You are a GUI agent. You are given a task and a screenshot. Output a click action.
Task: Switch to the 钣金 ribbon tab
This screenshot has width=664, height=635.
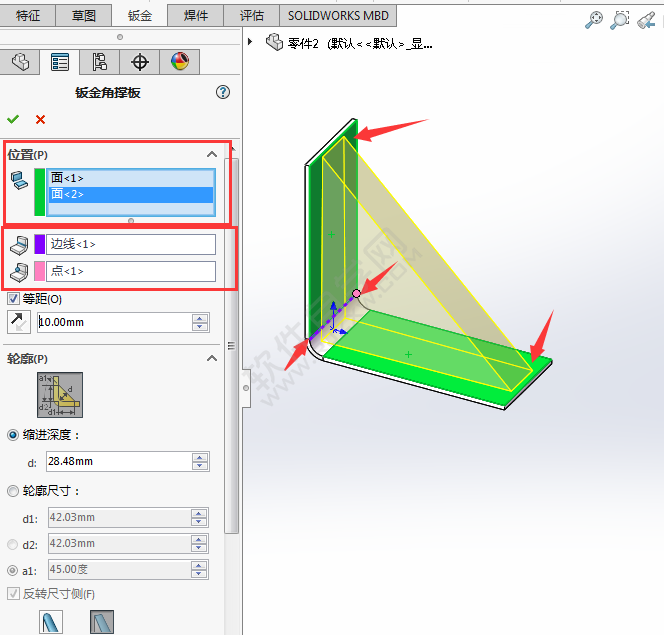click(x=140, y=16)
